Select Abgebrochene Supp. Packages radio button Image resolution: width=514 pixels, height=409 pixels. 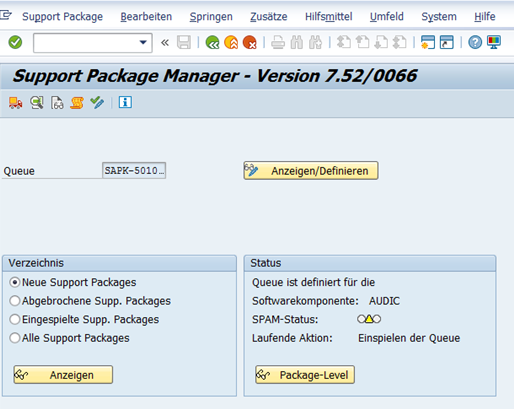(15, 301)
